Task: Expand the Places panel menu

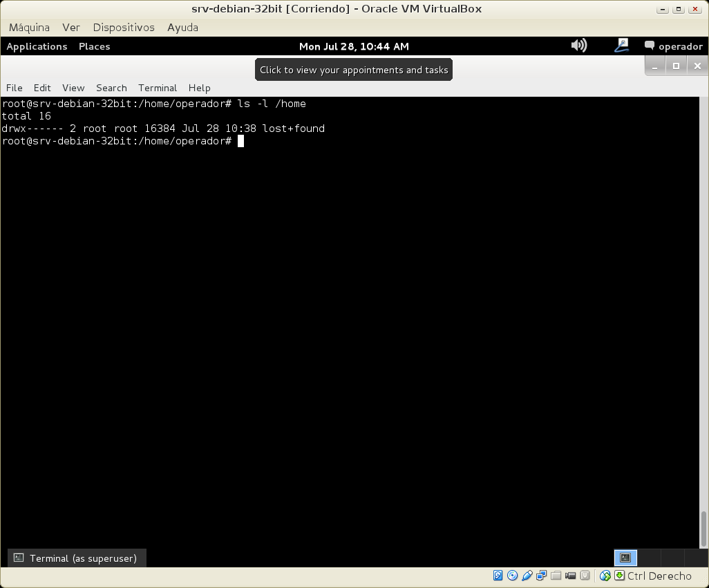Action: [95, 46]
